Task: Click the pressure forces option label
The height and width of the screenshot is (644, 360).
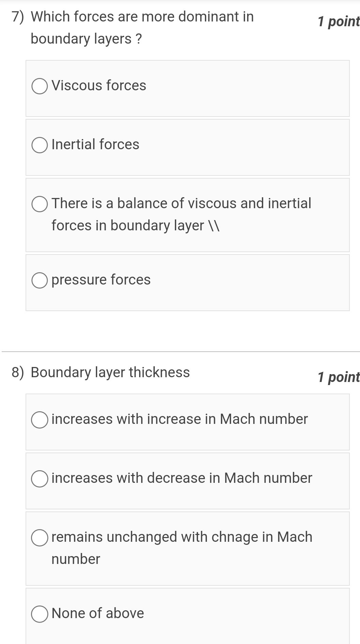Action: [101, 280]
